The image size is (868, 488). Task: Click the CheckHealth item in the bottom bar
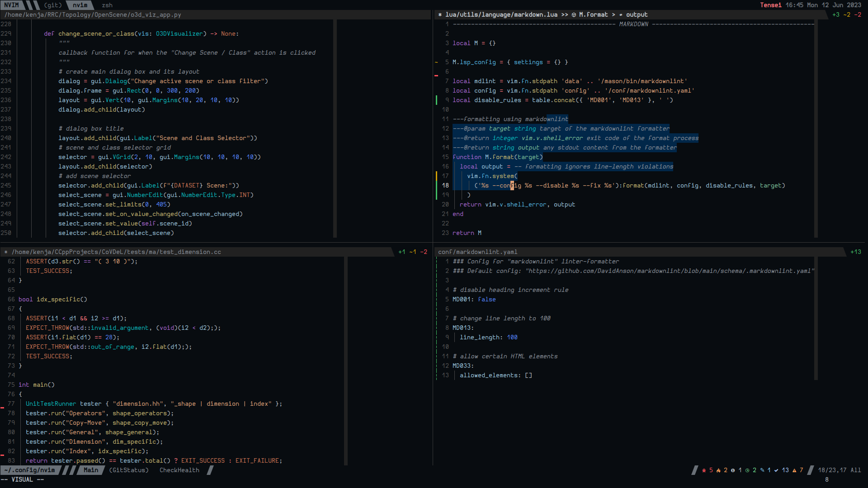179,470
